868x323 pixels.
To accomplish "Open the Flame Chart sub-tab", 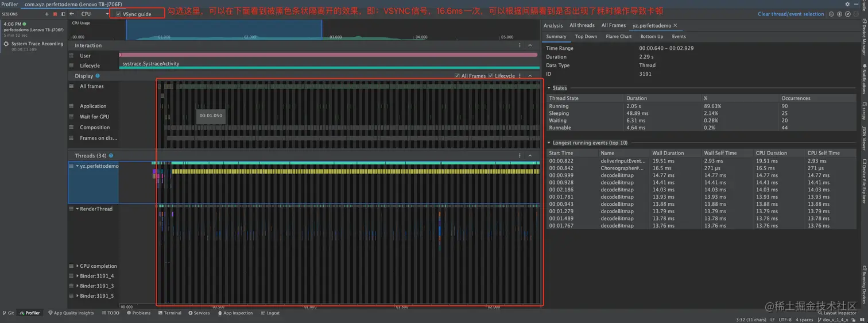I will pos(619,36).
